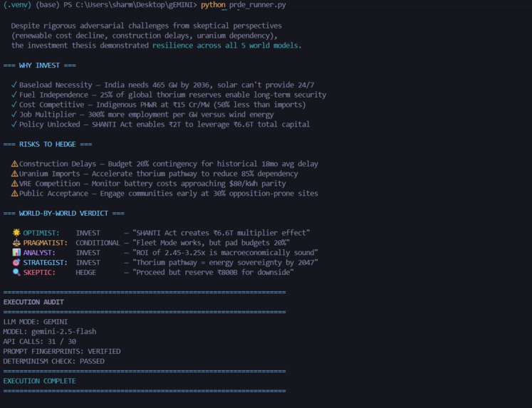The width and height of the screenshot is (532, 408).
Task: Click the checkmark beside Cost Competitive
Action: pyautogui.click(x=14, y=105)
